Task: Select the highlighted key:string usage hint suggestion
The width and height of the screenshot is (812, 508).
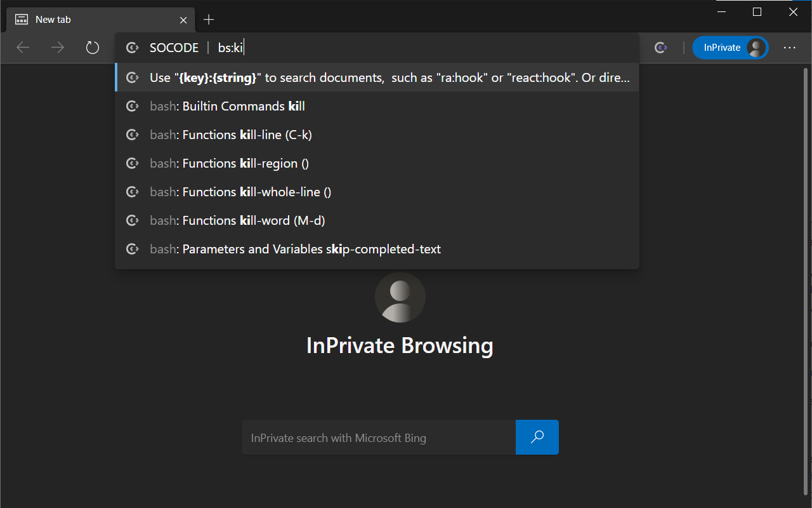Action: coord(377,77)
